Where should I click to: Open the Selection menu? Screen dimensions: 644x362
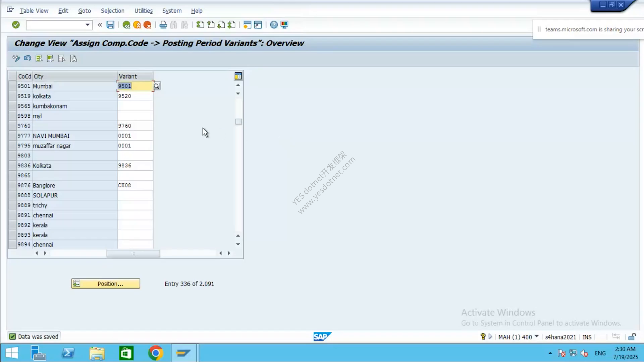(x=113, y=11)
